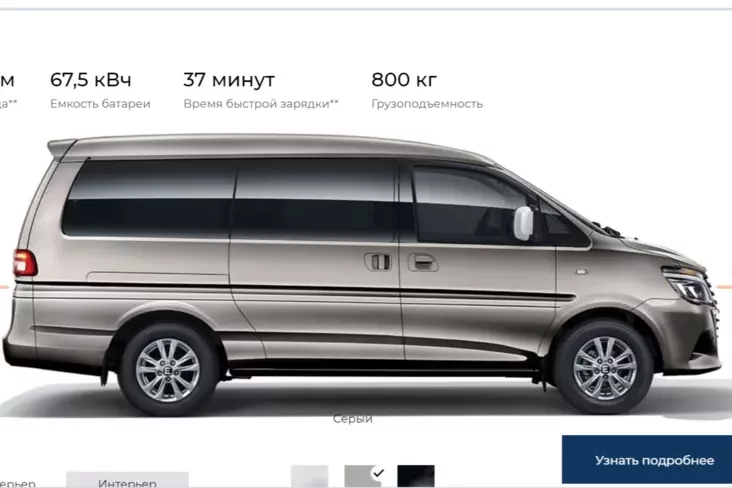Image resolution: width=732 pixels, height=488 pixels.
Task: Click the Серый color name label
Action: click(x=352, y=419)
